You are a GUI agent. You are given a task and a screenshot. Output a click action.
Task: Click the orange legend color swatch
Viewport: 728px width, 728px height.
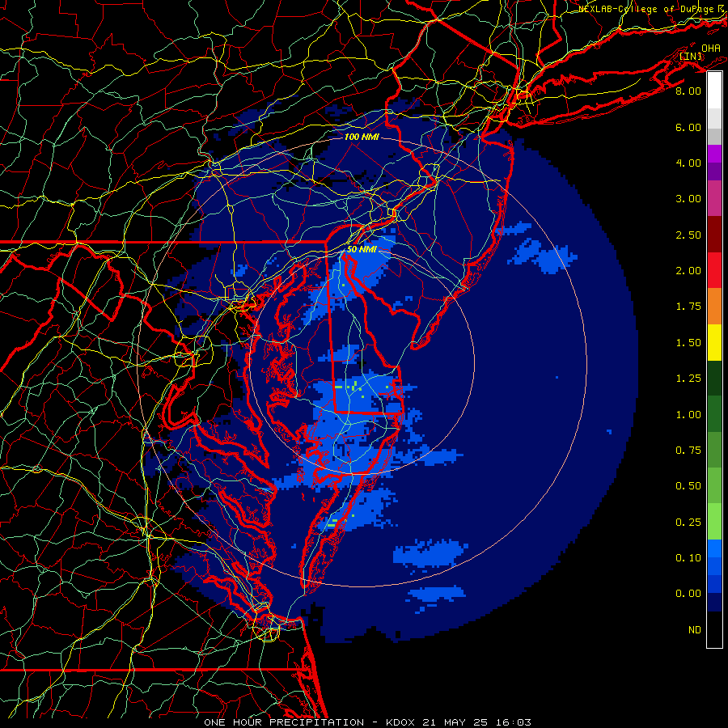(x=714, y=306)
